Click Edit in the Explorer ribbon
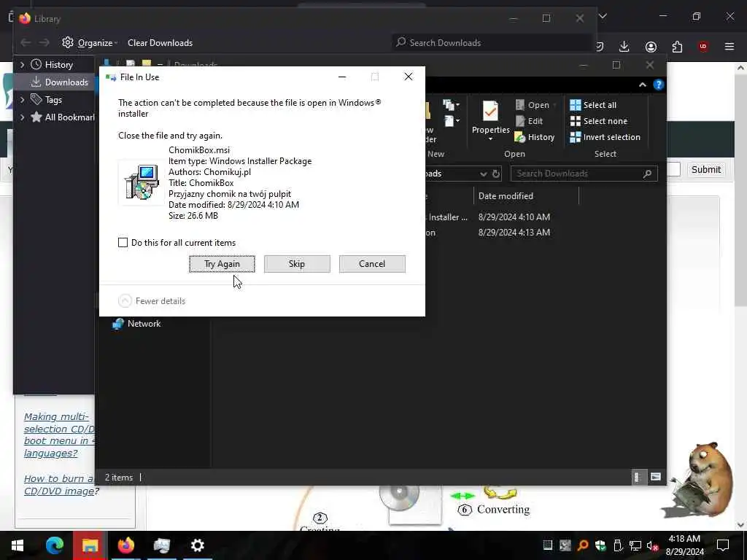The height and width of the screenshot is (560, 747). pyautogui.click(x=530, y=121)
